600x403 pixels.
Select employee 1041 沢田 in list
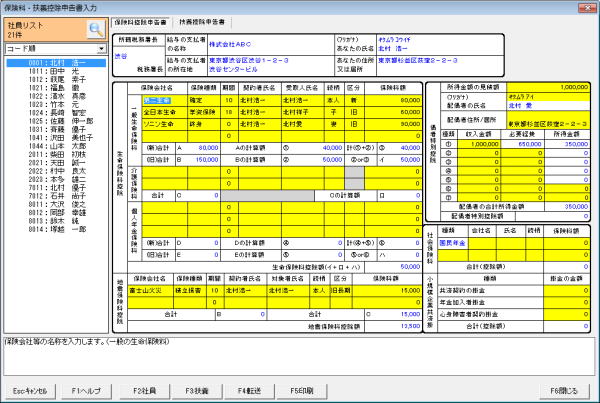point(56,138)
